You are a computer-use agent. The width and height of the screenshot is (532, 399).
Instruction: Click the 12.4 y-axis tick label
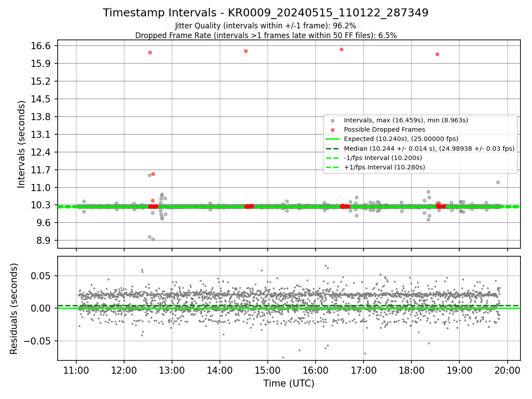42,152
